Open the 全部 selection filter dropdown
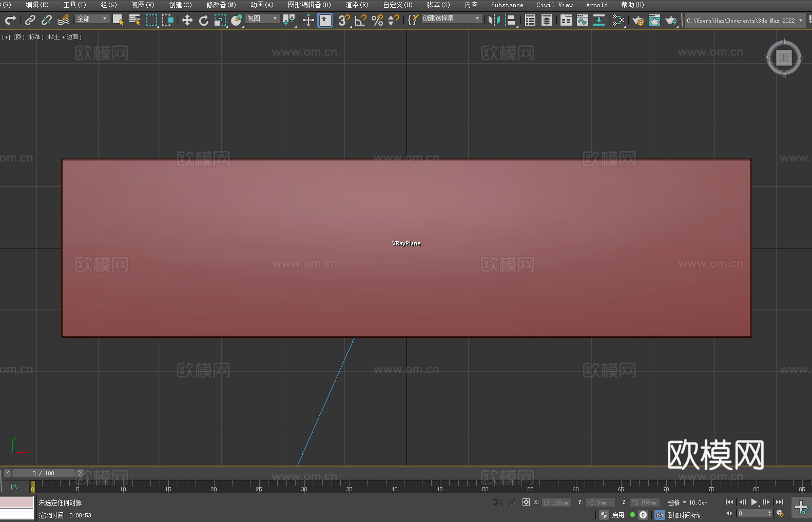The height and width of the screenshot is (522, 812). pos(92,18)
